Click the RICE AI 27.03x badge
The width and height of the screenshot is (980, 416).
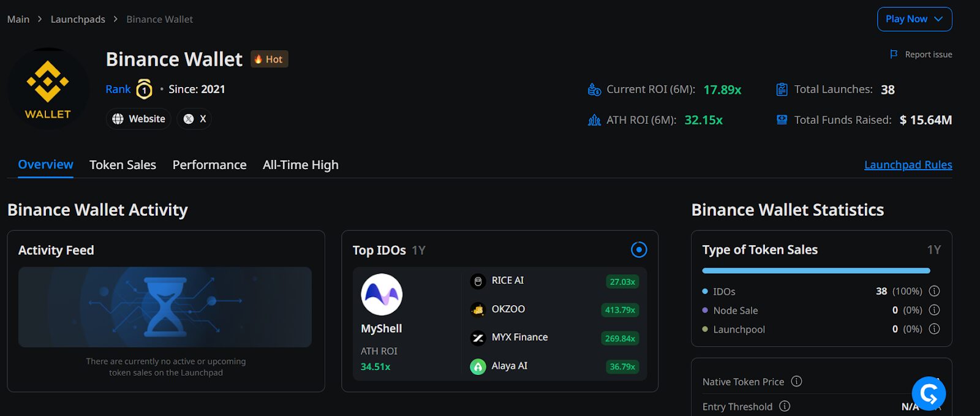(x=622, y=282)
